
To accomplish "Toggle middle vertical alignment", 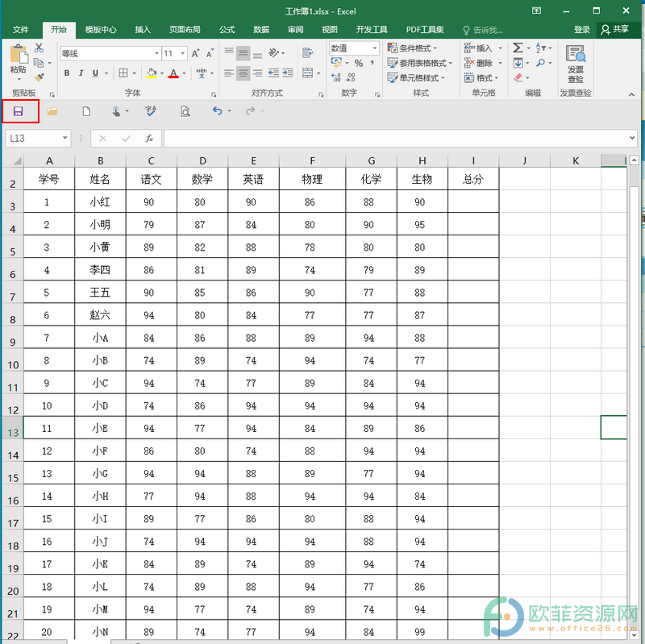I will click(243, 52).
